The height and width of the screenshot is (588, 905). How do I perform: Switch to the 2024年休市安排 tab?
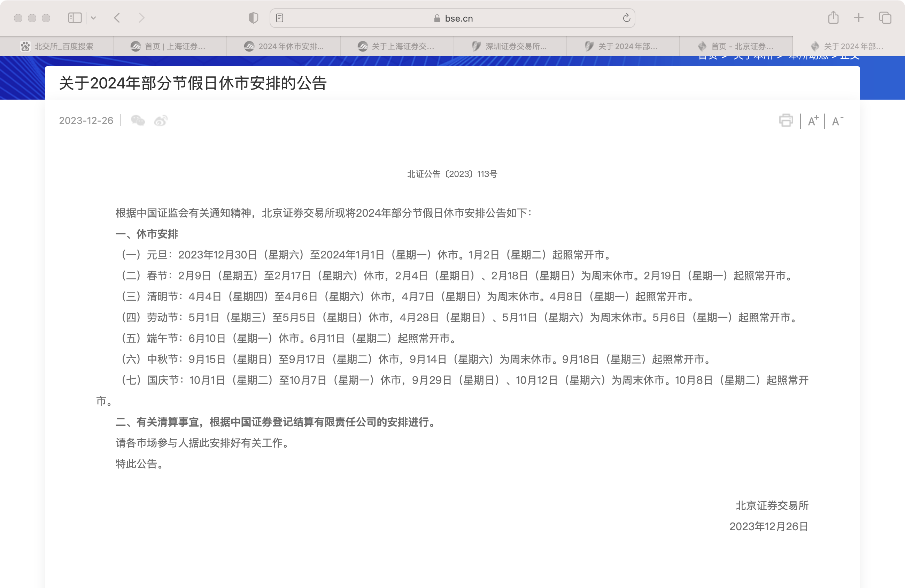pyautogui.click(x=284, y=46)
